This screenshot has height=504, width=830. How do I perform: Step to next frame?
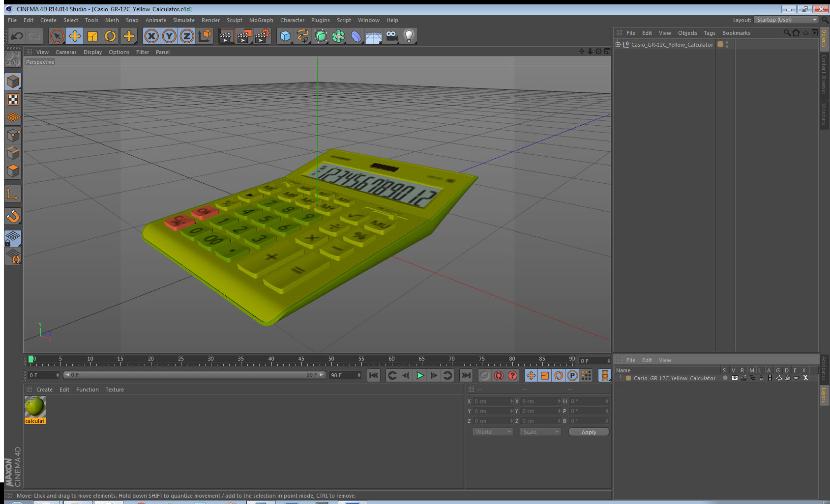(434, 375)
